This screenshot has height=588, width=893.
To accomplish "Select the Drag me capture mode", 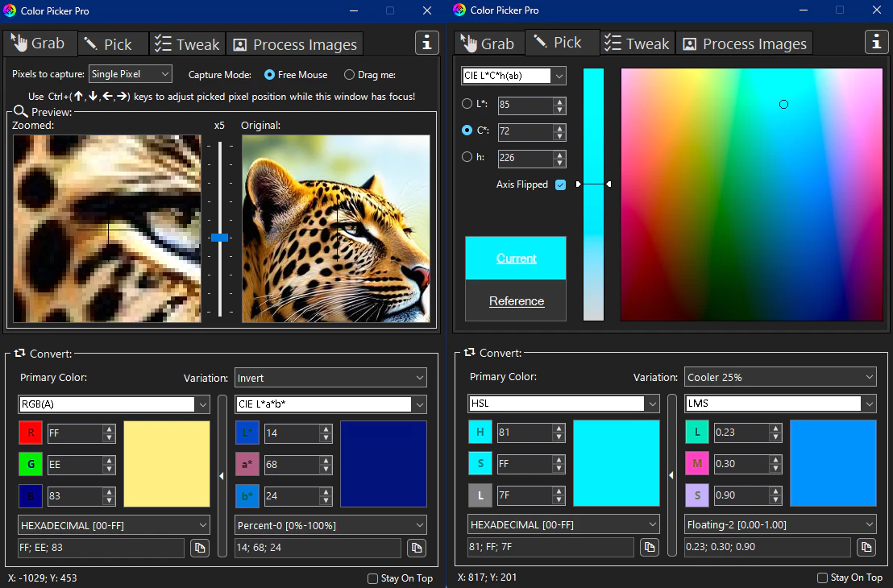I will coord(350,74).
